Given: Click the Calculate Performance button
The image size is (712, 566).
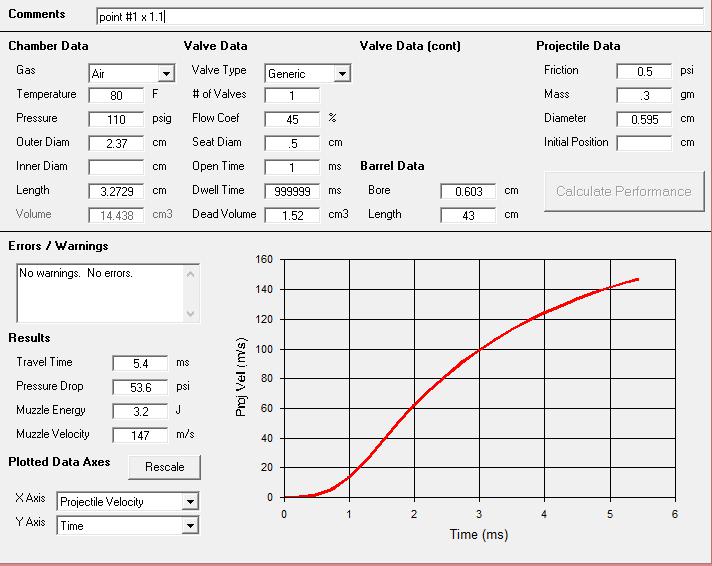Looking at the screenshot, I should click(x=623, y=191).
